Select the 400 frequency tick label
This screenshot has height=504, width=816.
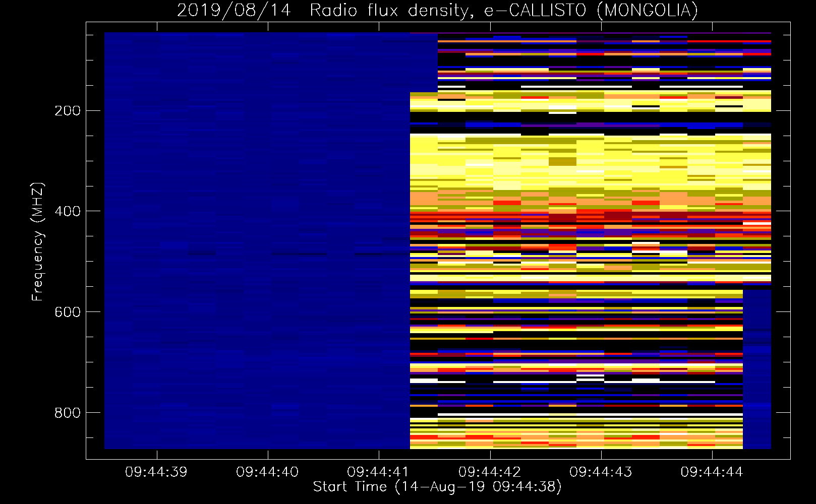pos(68,211)
